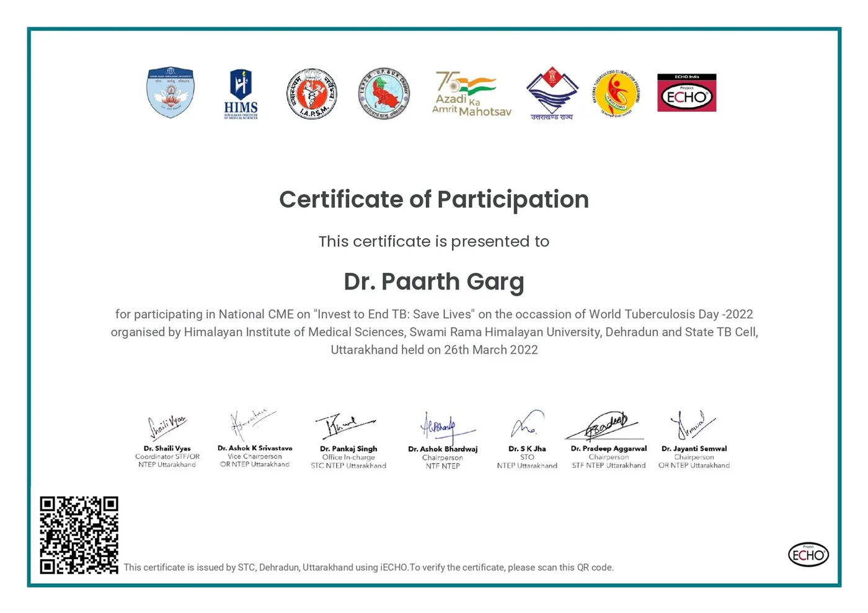The image size is (868, 613).
Task: Click the National Tuberculosis Elimination Programme logo
Action: pyautogui.click(x=616, y=94)
